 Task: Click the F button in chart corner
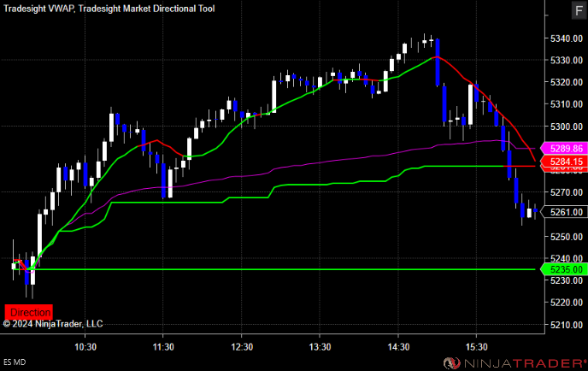579,10
